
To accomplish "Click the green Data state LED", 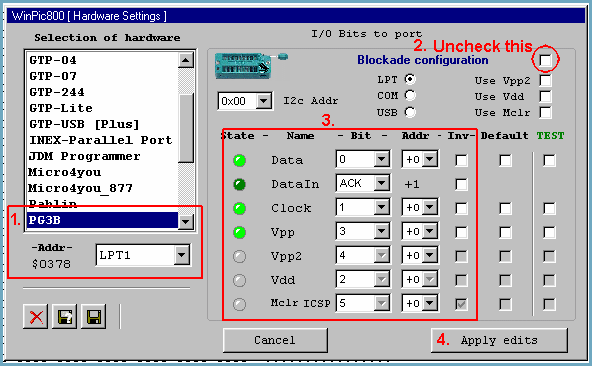I will coord(239,161).
